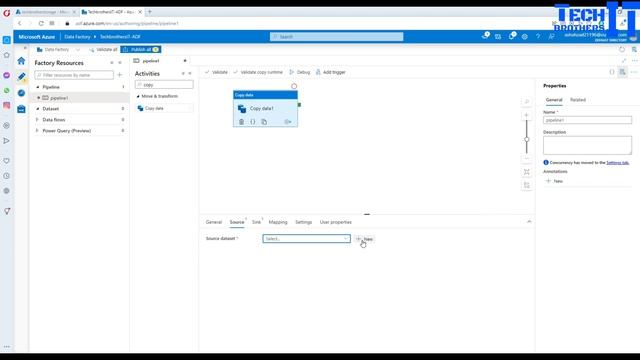Open the Related tab in Properties
640x360 pixels.
(x=578, y=100)
